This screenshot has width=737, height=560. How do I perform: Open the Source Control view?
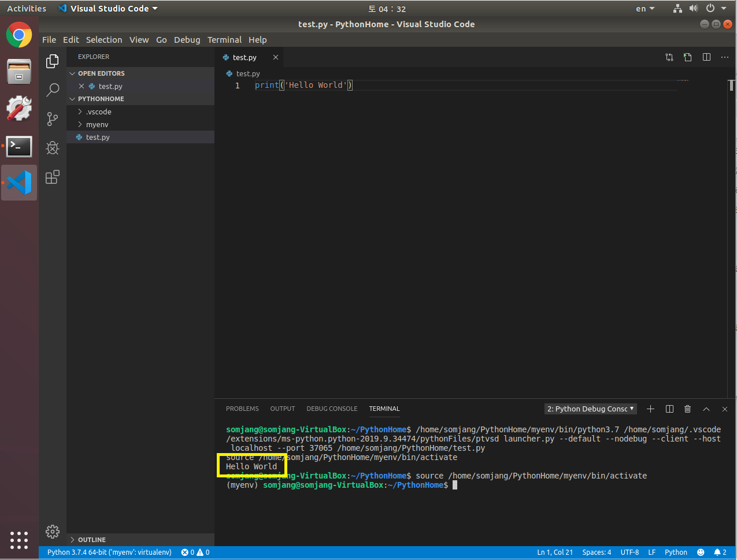pos(53,119)
